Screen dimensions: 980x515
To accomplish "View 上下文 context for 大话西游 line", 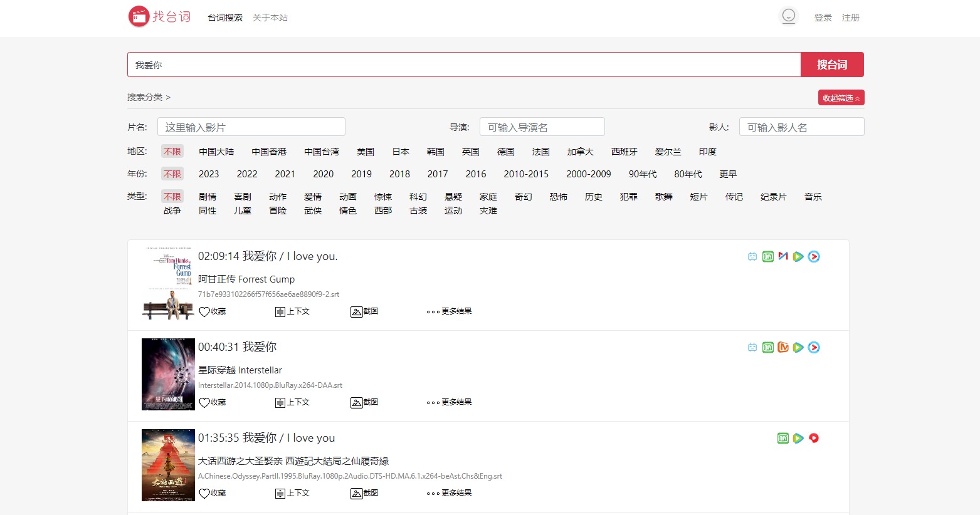I will 293,493.
